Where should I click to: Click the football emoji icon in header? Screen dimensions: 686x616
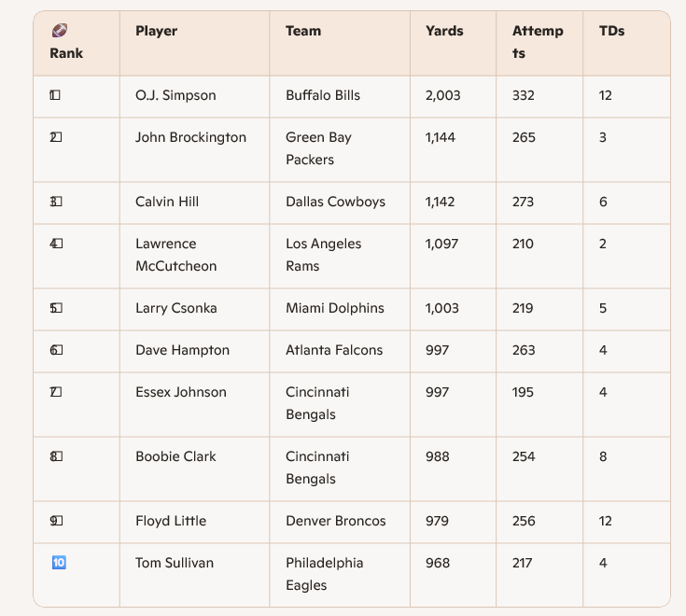60,31
